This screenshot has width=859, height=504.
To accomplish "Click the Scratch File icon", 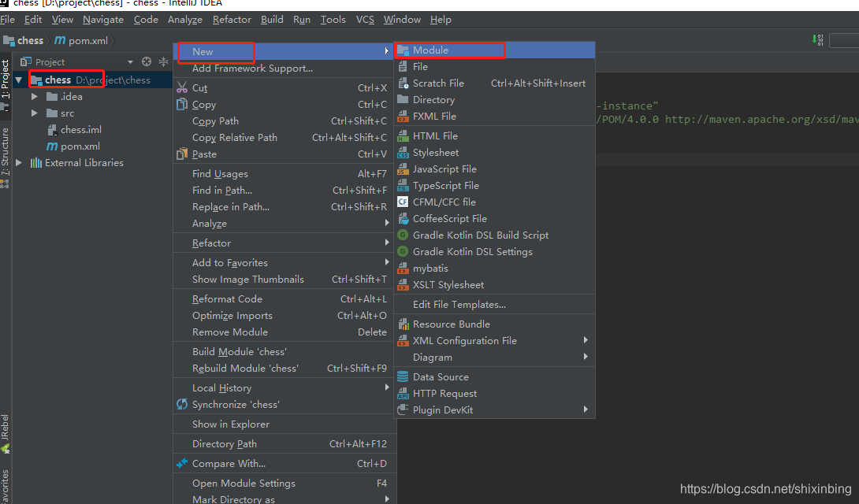I will click(403, 83).
